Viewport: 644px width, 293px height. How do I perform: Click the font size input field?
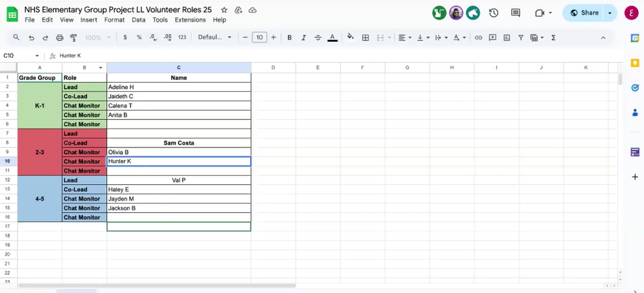pyautogui.click(x=259, y=37)
